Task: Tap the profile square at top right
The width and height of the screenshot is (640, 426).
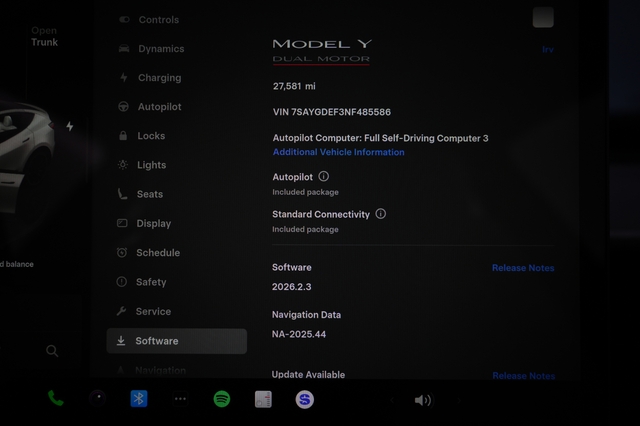Action: point(543,18)
